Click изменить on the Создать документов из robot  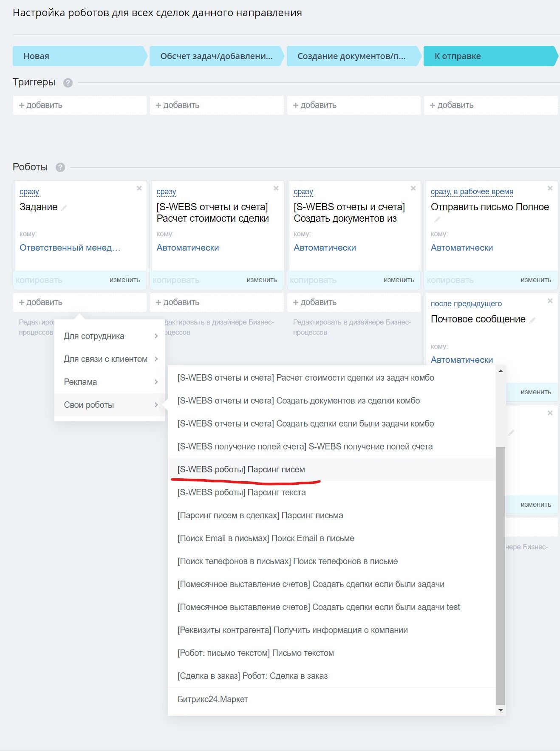coord(399,280)
